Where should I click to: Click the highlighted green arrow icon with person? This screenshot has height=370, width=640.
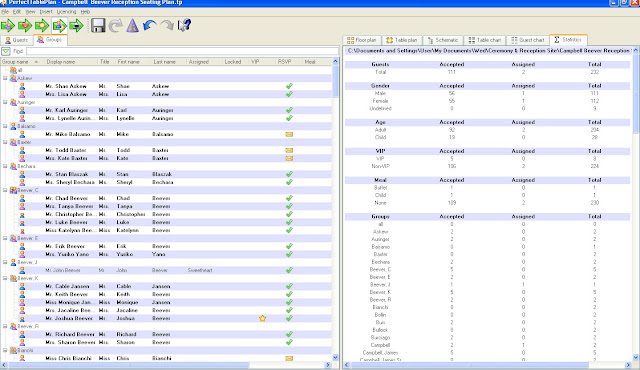tap(59, 26)
